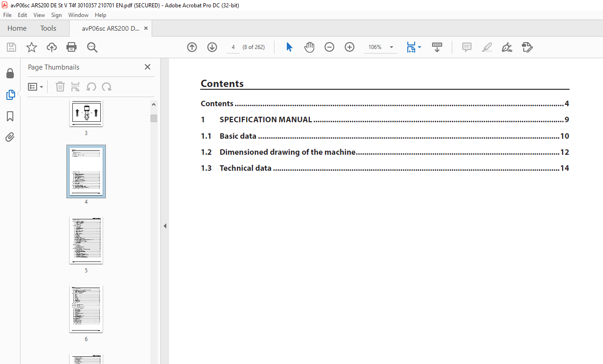This screenshot has height=364, width=603.
Task: Open the File menu
Action: [7, 15]
